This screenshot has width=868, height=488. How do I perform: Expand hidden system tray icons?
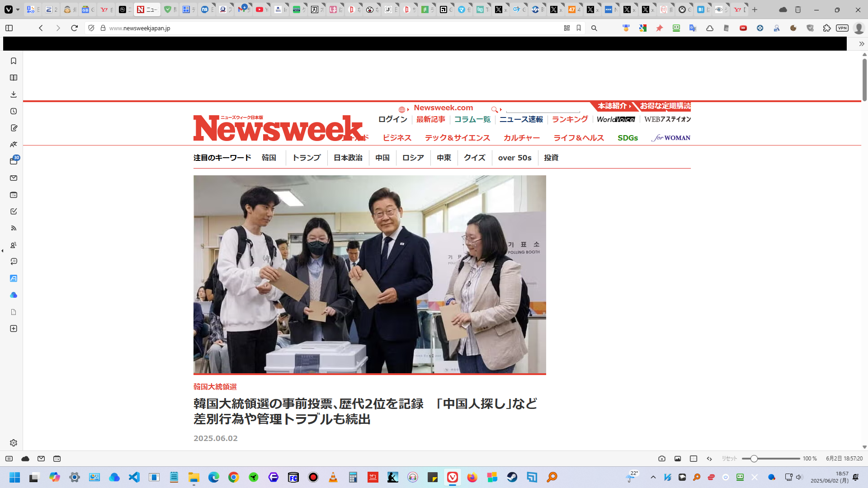point(653,477)
